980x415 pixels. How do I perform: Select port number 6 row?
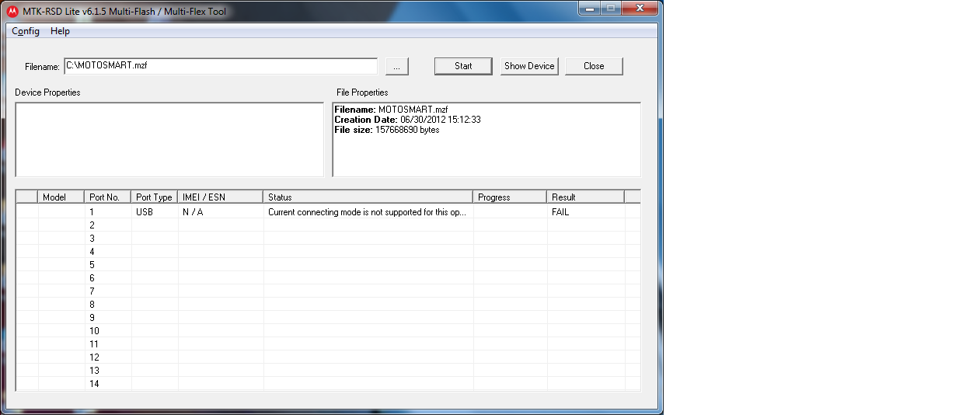tap(328, 278)
